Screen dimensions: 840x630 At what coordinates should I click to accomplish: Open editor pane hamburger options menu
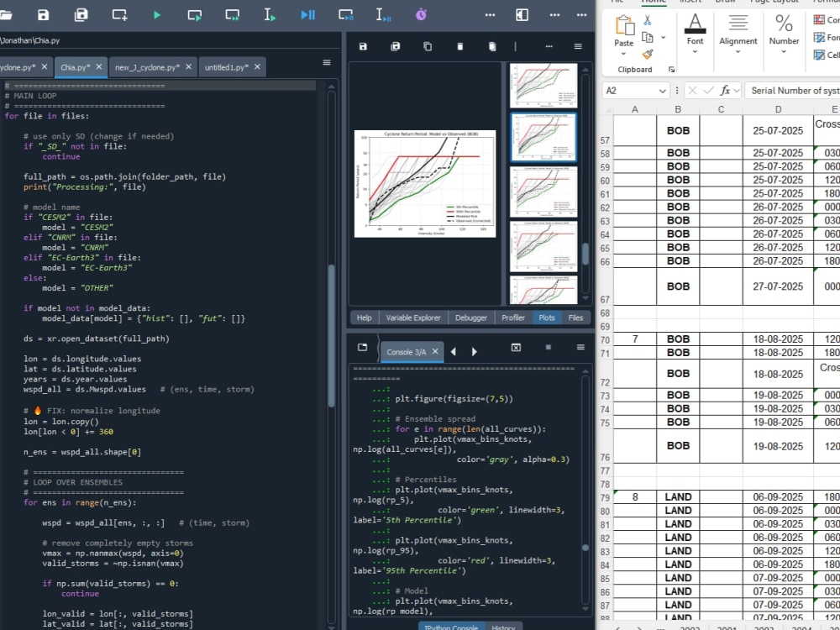(x=327, y=63)
